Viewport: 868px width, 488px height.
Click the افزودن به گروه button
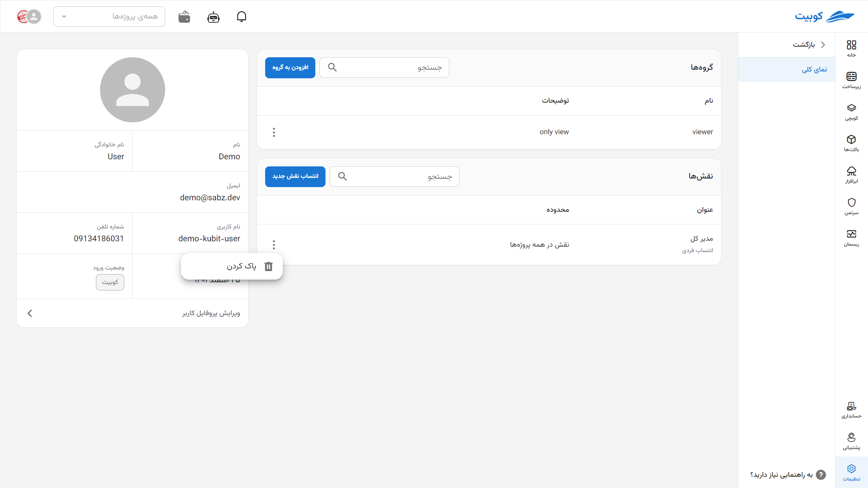tap(290, 67)
